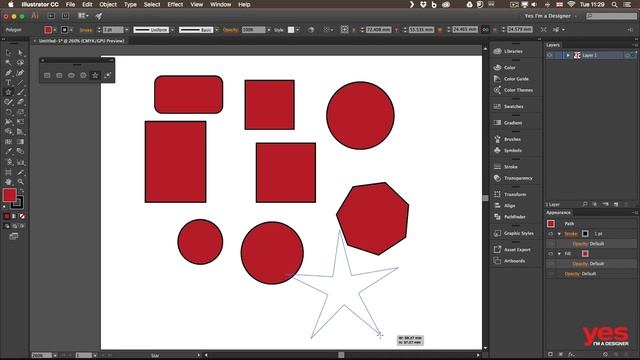Viewport: 640px width, 360px height.
Task: Select the Untitled-5 document tab
Action: tap(79, 41)
